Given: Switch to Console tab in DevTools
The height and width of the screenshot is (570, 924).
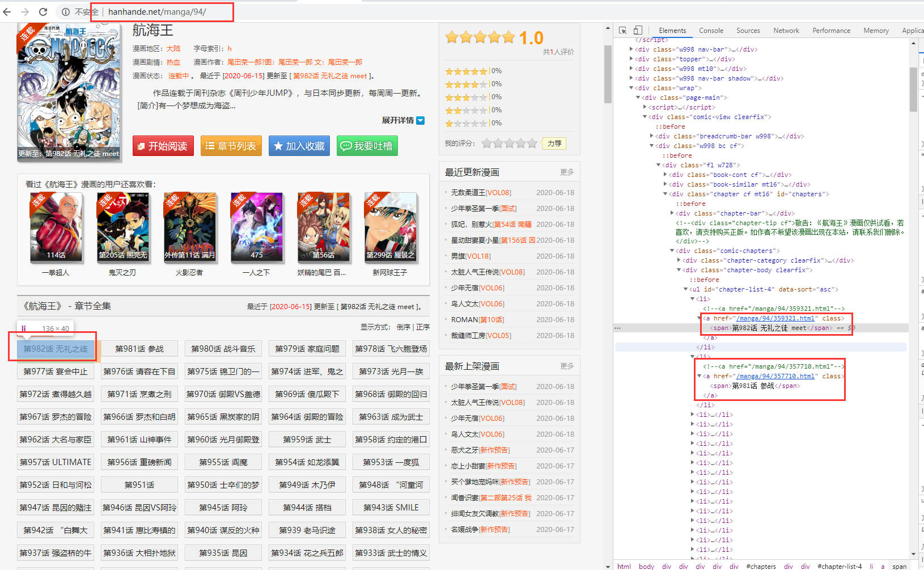Looking at the screenshot, I should click(x=711, y=31).
